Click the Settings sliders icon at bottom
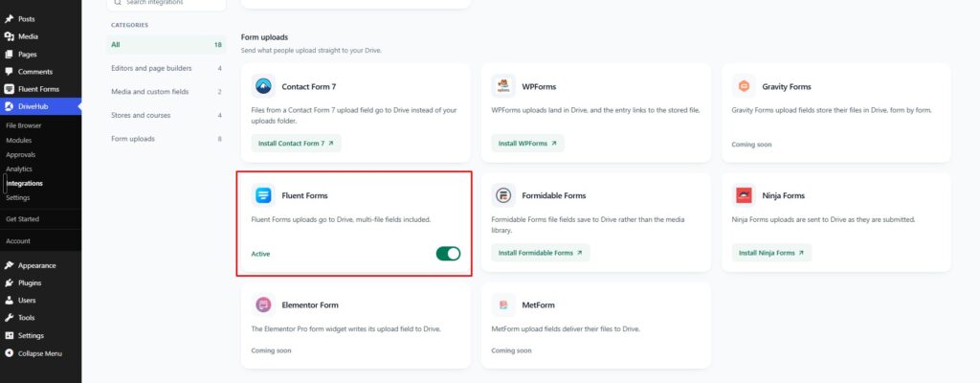980x383 pixels. point(10,335)
